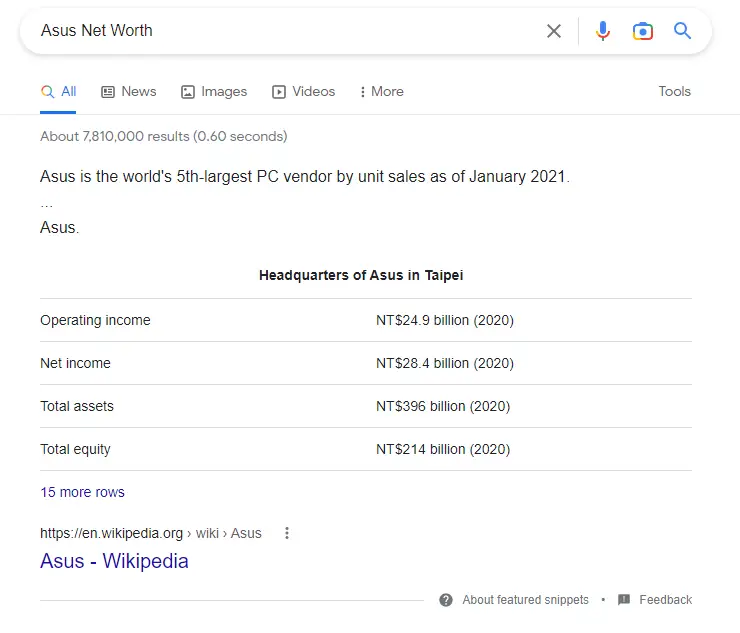Click the en.wikipedia.org wiki Asus URL
The width and height of the screenshot is (740, 633).
[151, 533]
